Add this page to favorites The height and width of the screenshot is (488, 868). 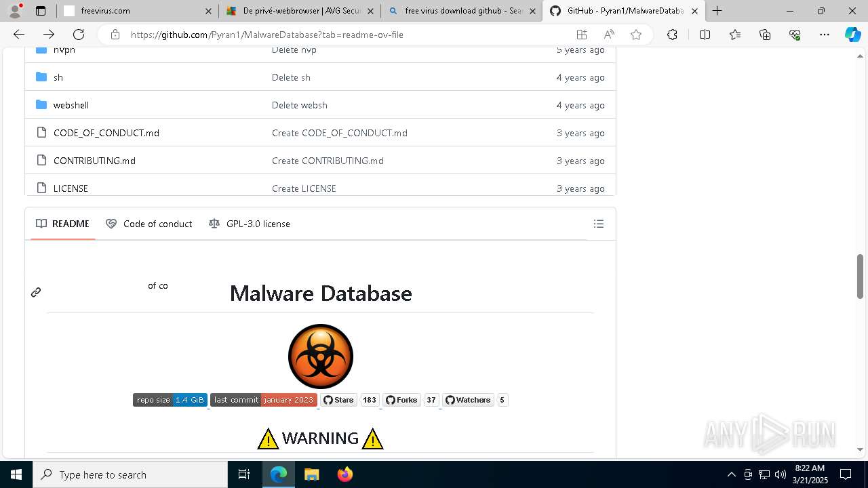[636, 35]
